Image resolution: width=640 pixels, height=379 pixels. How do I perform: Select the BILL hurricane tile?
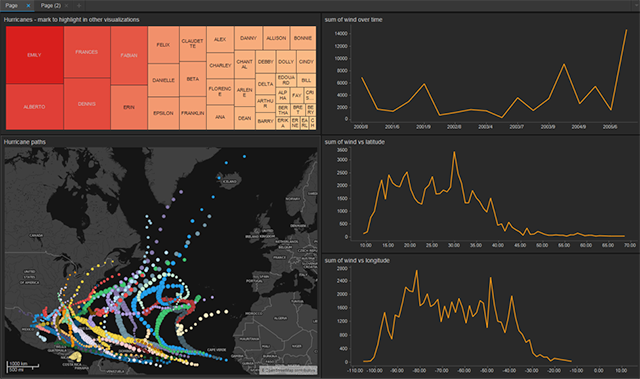[x=306, y=80]
